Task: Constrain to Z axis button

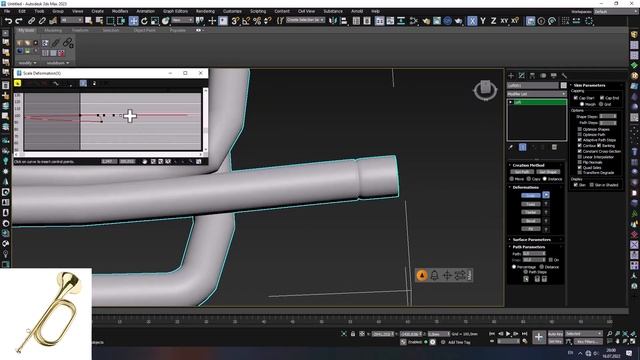Action: [493, 20]
